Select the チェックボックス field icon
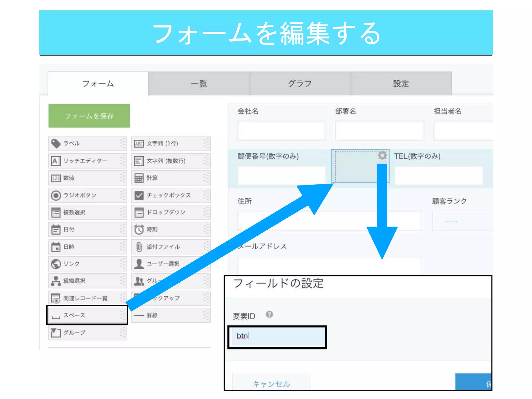The width and height of the screenshot is (532, 399). point(139,195)
